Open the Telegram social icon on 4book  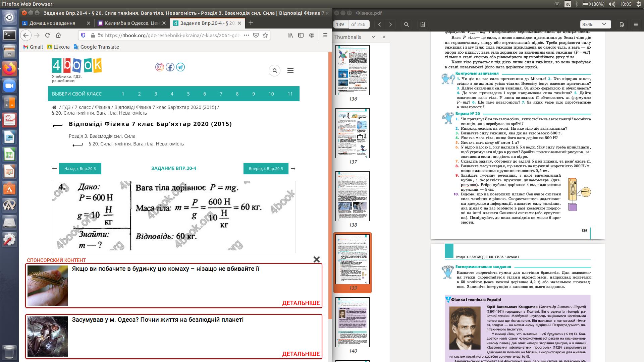[x=180, y=67]
